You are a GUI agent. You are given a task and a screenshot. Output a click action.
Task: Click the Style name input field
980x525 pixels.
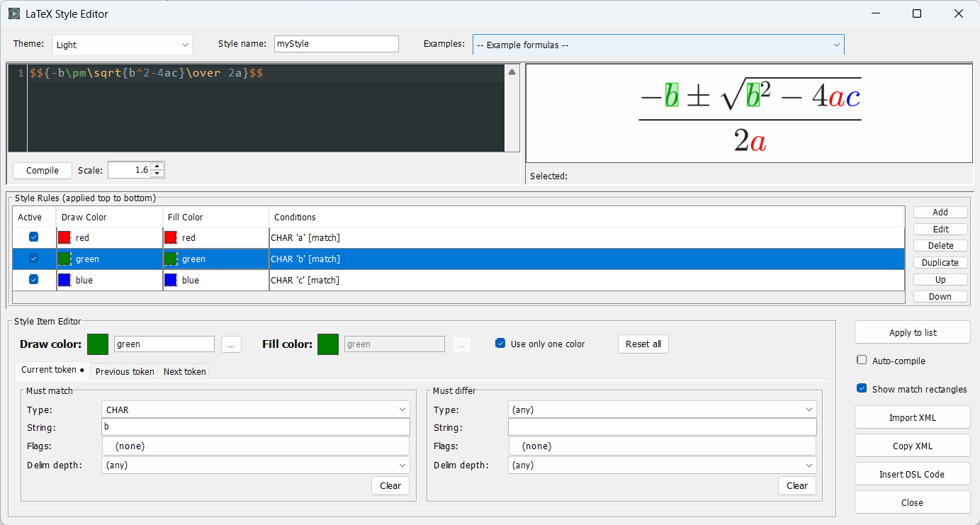tap(337, 44)
